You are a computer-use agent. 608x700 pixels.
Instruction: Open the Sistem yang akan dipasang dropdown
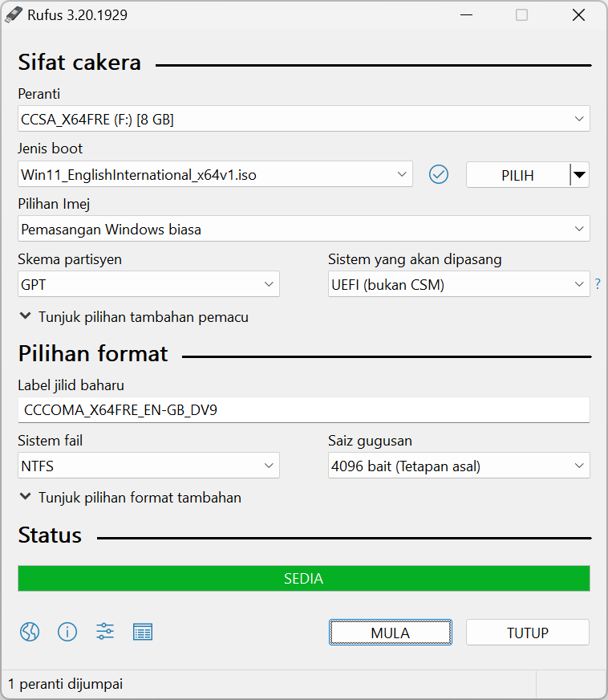pyautogui.click(x=459, y=284)
